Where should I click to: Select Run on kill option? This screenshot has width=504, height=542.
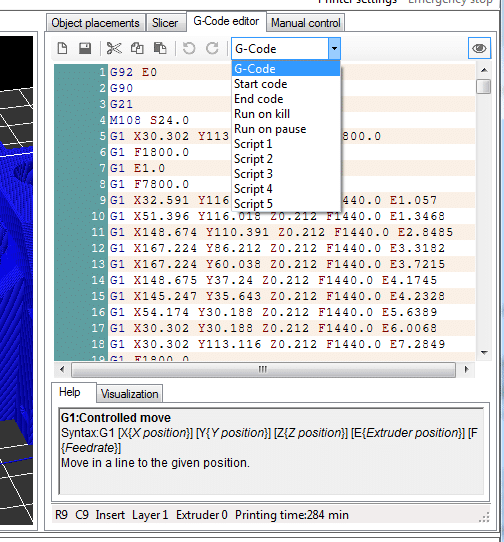(x=286, y=114)
